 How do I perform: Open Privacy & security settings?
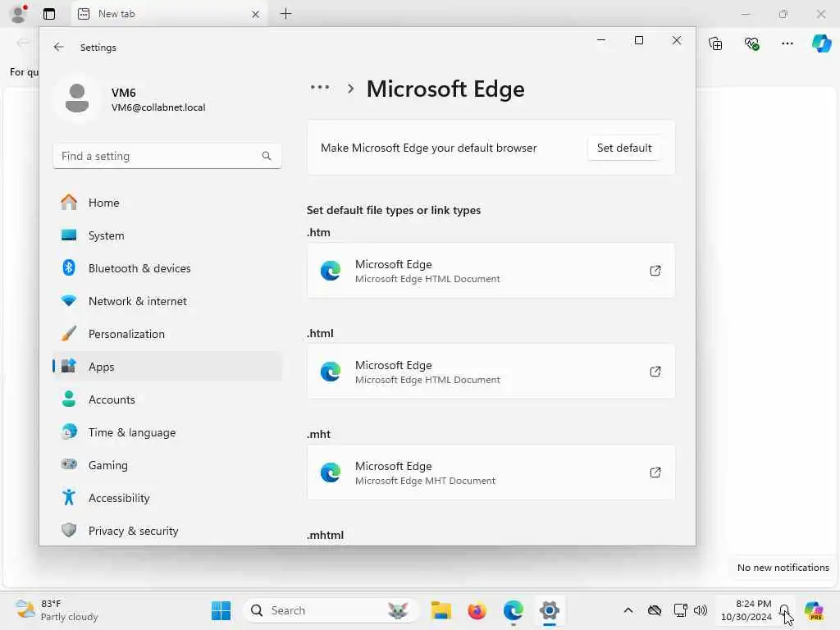point(167,531)
